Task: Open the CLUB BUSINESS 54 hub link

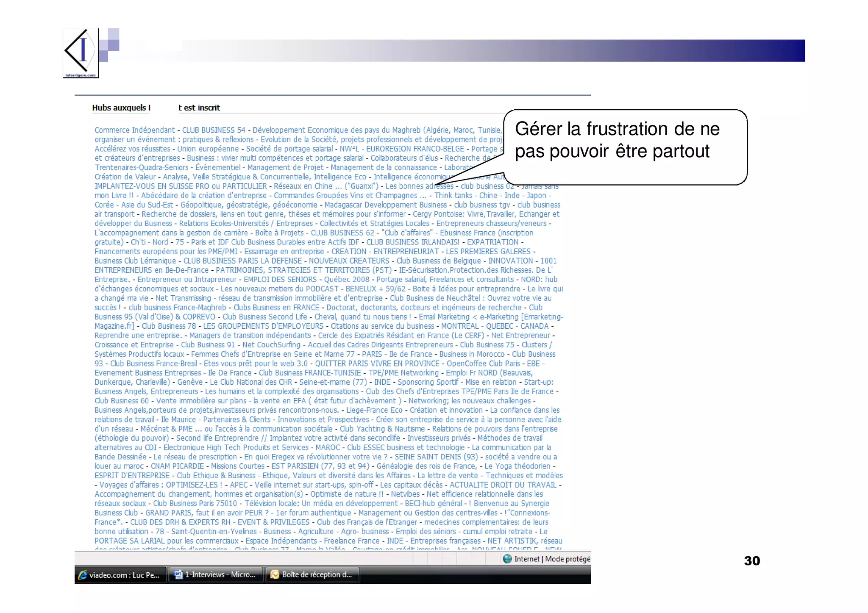Action: tap(214, 130)
